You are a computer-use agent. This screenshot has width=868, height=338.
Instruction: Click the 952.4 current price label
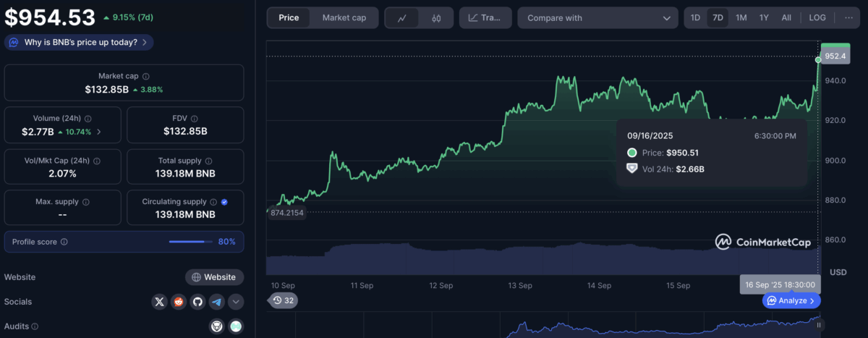click(x=835, y=56)
